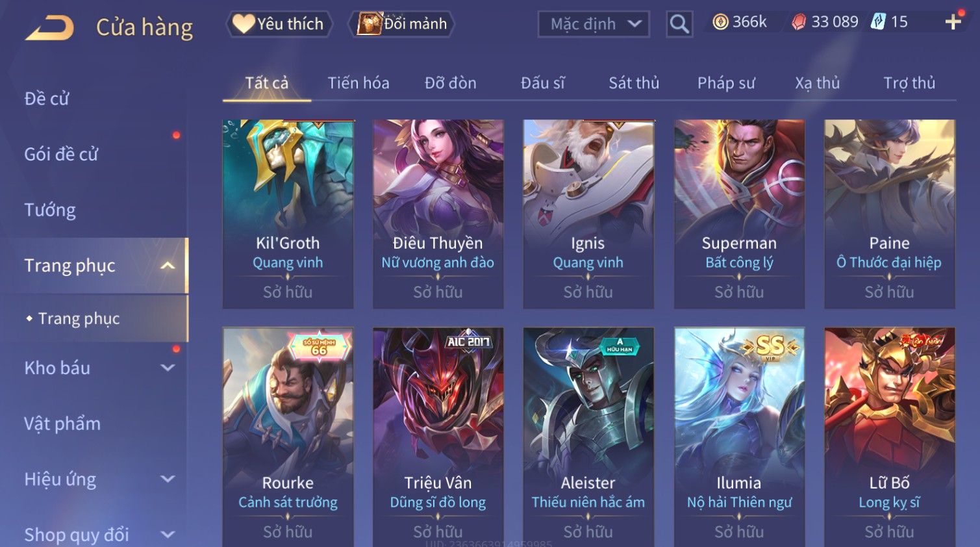Open Gói đề cử in sidebar

[61, 154]
